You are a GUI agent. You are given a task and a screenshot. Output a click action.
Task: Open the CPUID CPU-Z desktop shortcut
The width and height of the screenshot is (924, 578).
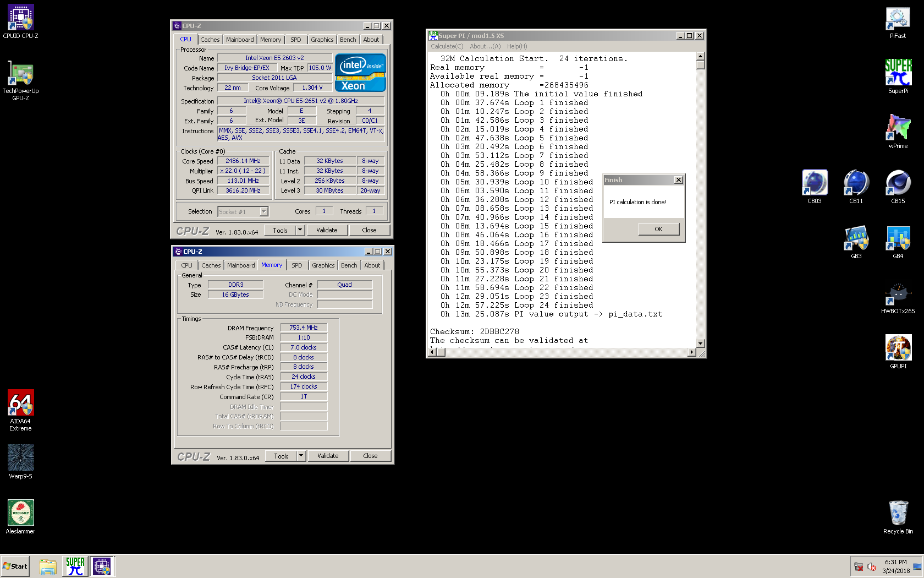tap(20, 22)
